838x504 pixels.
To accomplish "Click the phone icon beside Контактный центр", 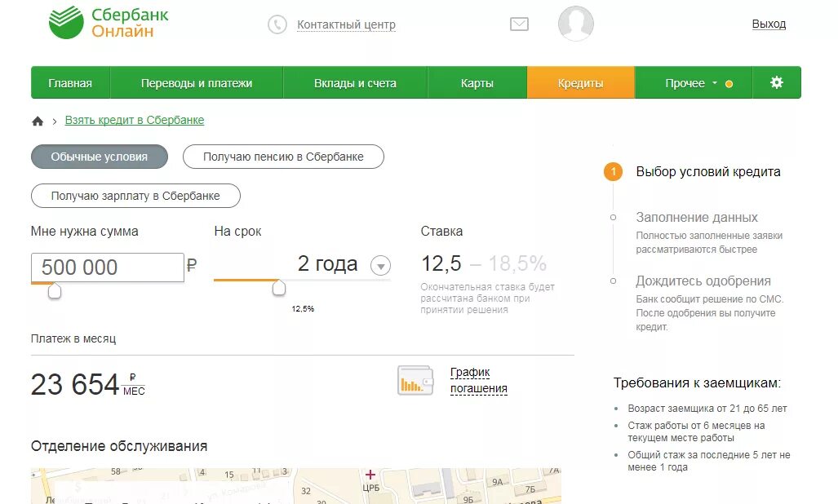I will click(x=277, y=24).
